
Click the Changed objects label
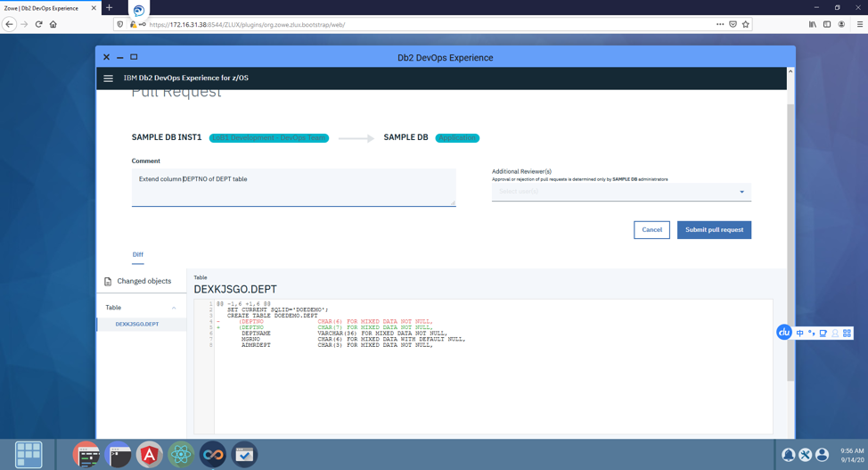144,282
